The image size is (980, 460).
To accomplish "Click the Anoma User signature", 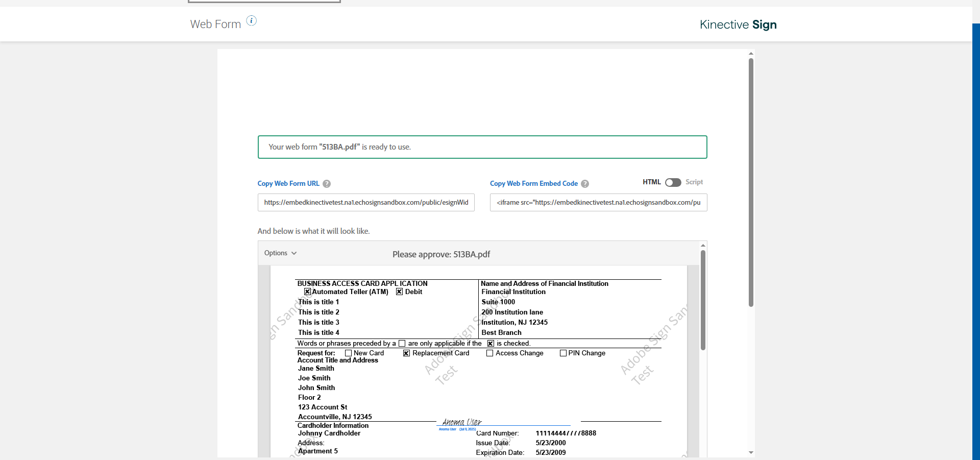I will 461,422.
